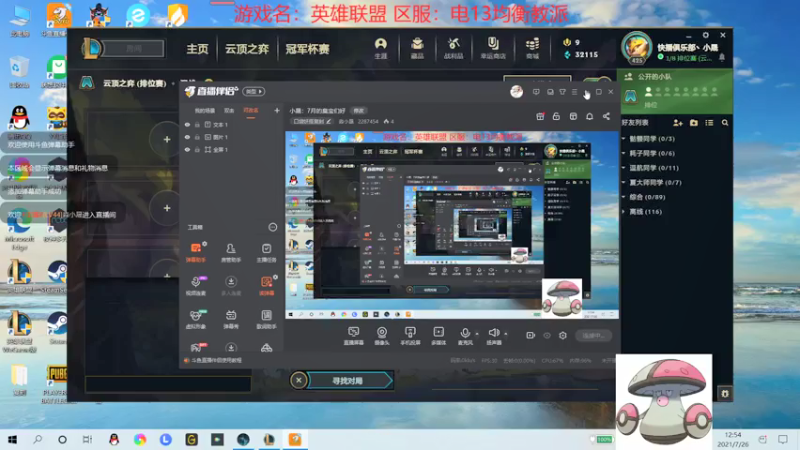
Task: Open the 冠军杯赛 tab in League client
Action: click(307, 49)
